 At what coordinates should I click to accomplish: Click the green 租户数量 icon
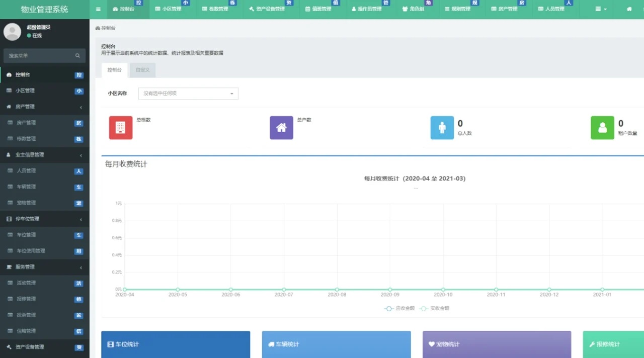602,128
